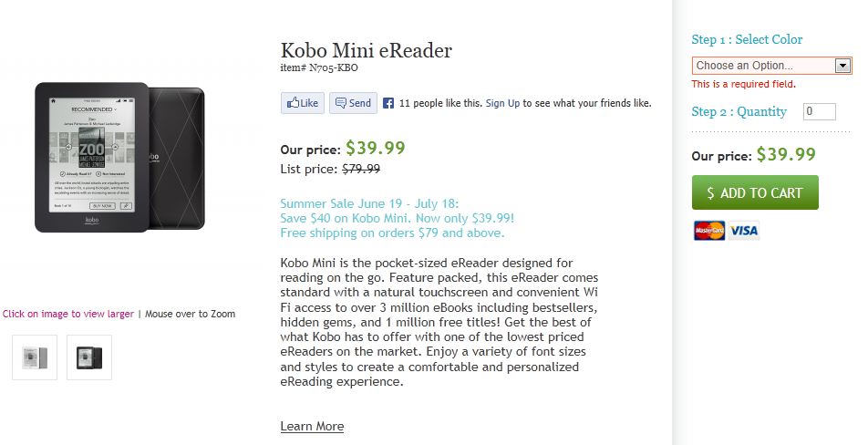Click the Visa payment icon
Image resolution: width=868 pixels, height=445 pixels.
click(744, 231)
